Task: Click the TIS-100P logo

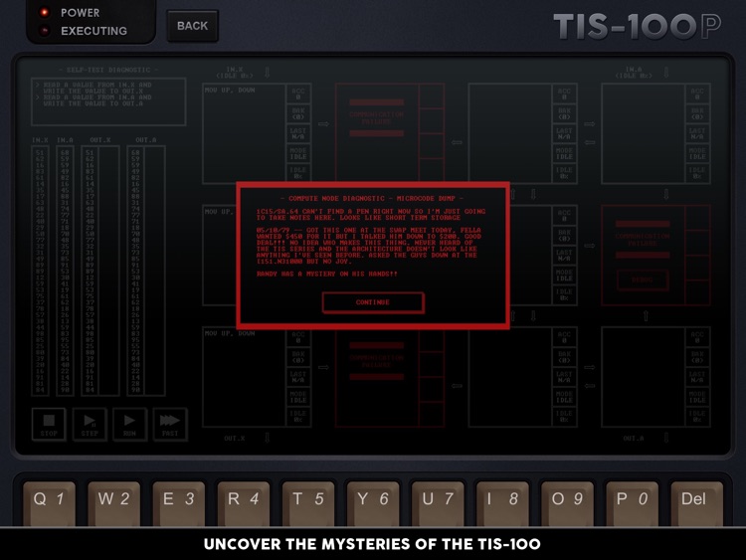Action: pos(638,26)
